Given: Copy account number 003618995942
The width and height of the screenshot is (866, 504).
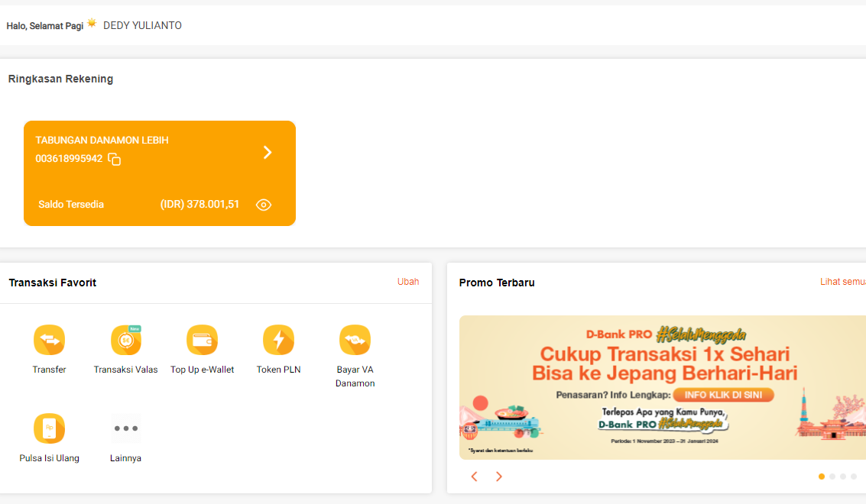Looking at the screenshot, I should [x=115, y=159].
